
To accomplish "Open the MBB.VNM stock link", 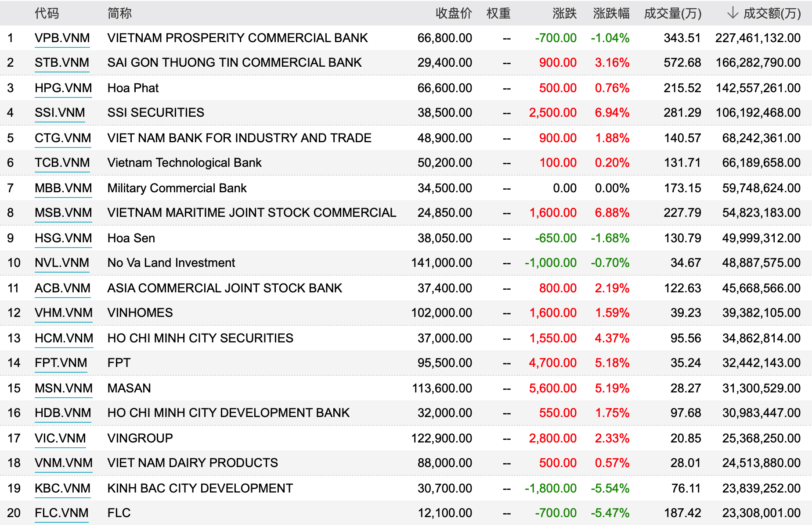I will [63, 188].
